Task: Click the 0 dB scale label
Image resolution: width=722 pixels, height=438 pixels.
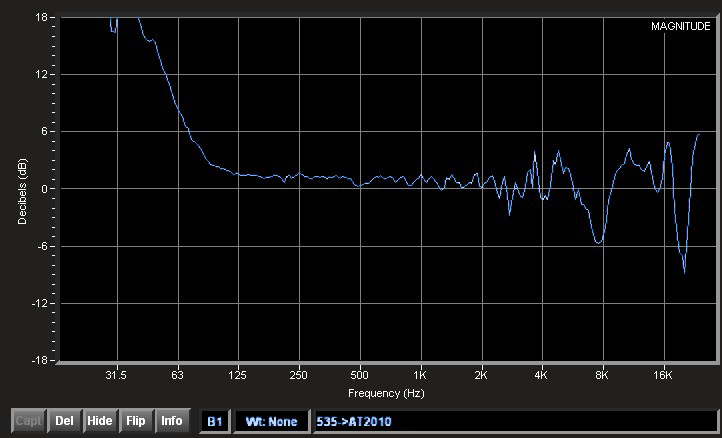Action: pyautogui.click(x=45, y=189)
